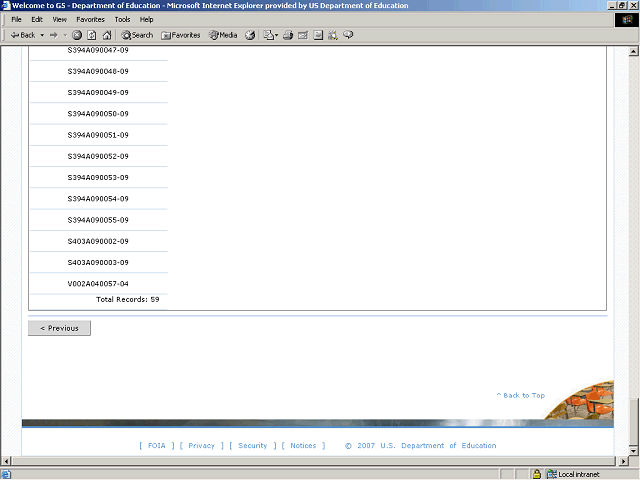Select record S394A090054-09
This screenshot has width=640, height=480.
click(x=98, y=199)
